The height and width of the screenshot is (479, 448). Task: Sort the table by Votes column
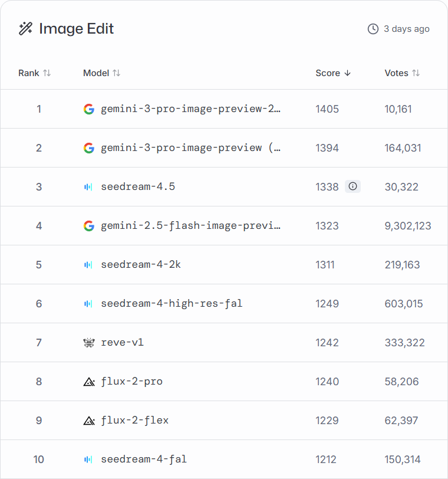402,73
